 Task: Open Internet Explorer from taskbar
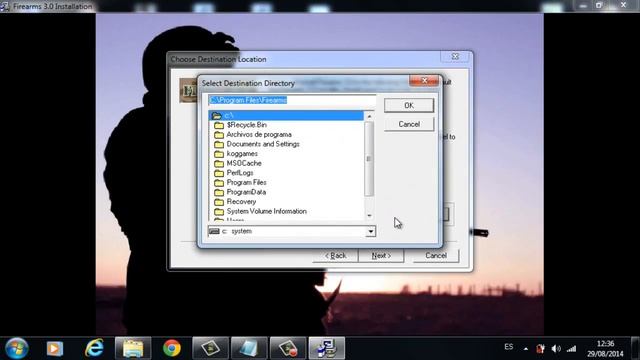[x=94, y=349]
